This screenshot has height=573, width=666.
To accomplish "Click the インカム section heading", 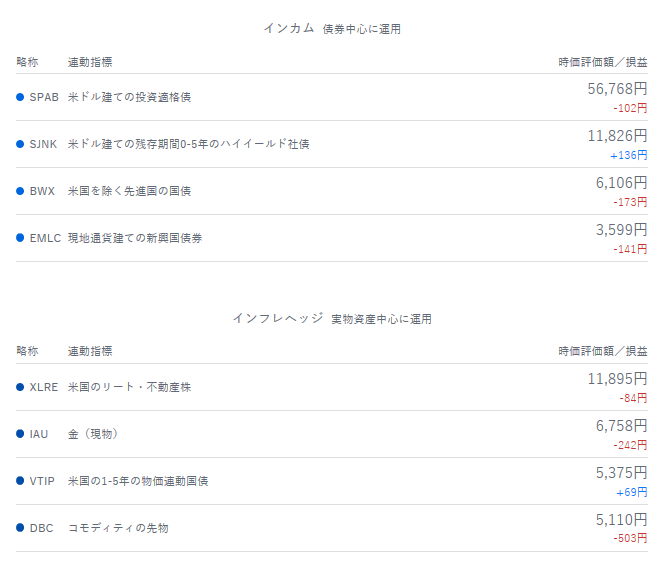I will 289,28.
